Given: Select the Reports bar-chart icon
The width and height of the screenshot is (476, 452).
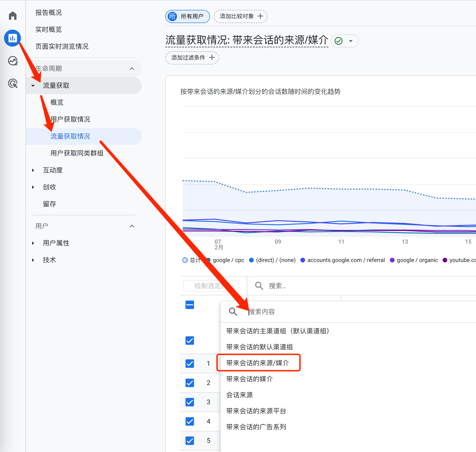Looking at the screenshot, I should point(12,38).
